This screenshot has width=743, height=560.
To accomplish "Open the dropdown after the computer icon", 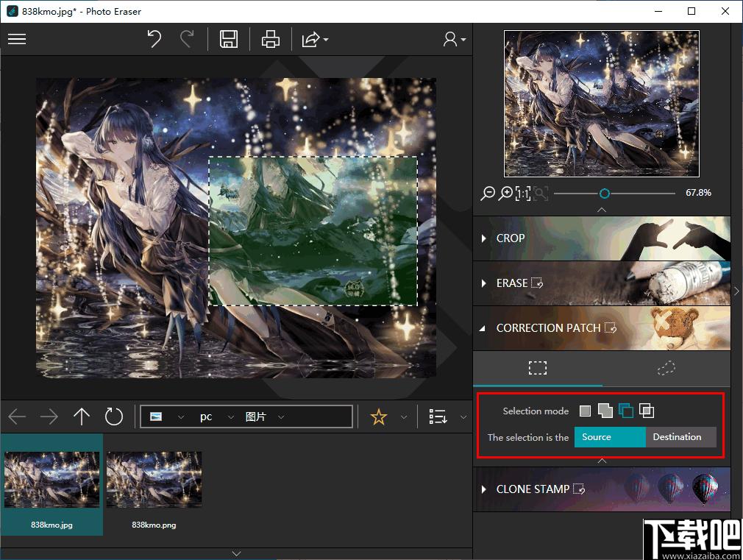I will [181, 417].
